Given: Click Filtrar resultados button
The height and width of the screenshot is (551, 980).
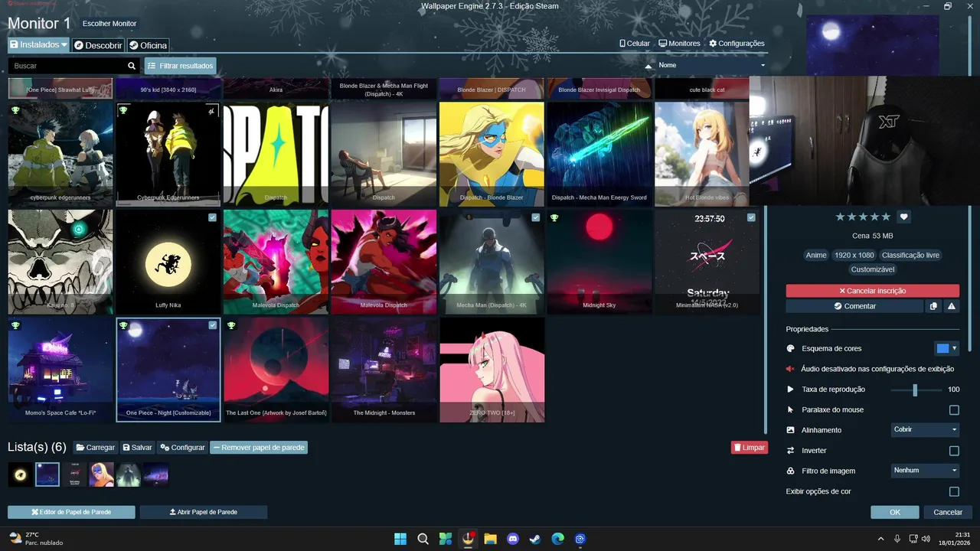Looking at the screenshot, I should click(181, 66).
